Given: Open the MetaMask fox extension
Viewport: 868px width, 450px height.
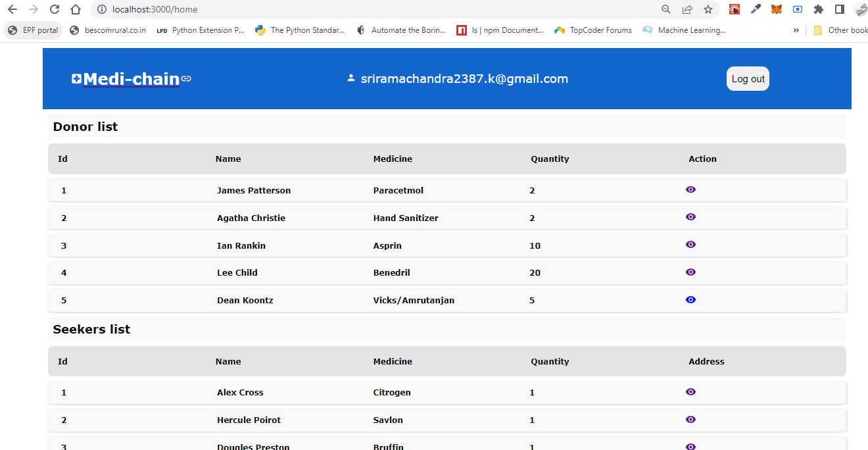Looking at the screenshot, I should tap(777, 9).
